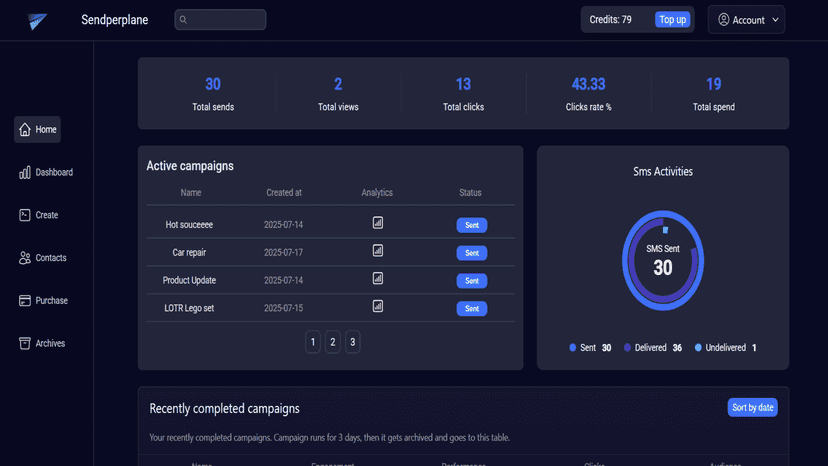
Task: Click the Home house icon in sidebar
Action: click(25, 129)
